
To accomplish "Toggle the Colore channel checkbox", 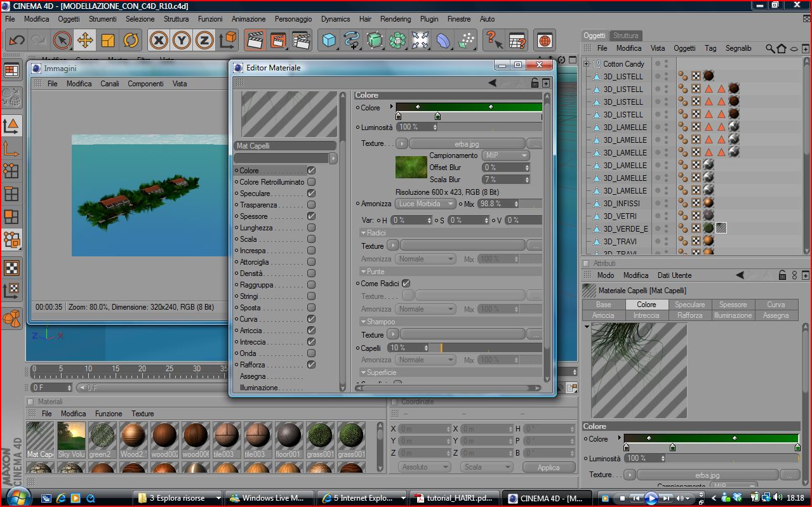I will (311, 171).
